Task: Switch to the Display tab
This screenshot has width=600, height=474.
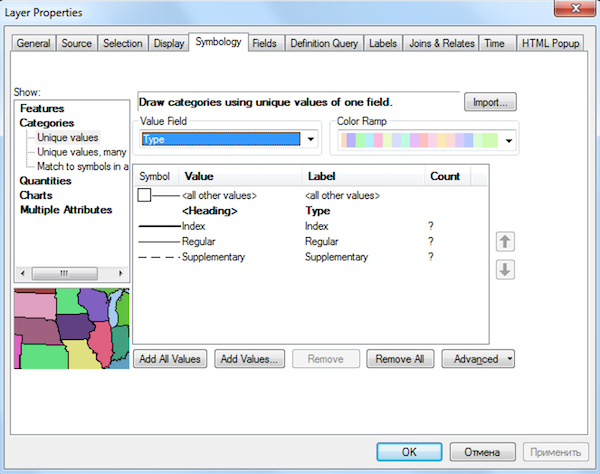Action: point(169,43)
